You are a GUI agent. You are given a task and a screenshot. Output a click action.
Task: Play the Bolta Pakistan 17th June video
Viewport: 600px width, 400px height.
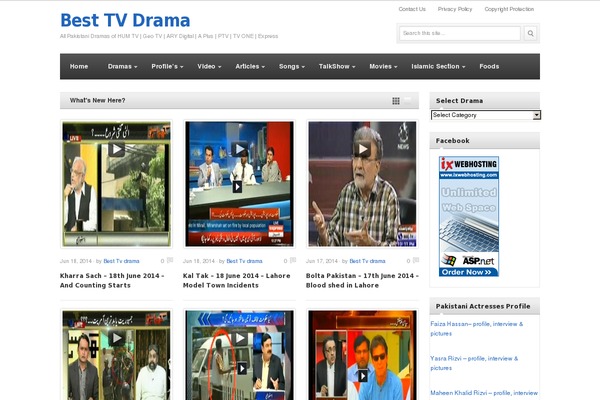point(362,149)
